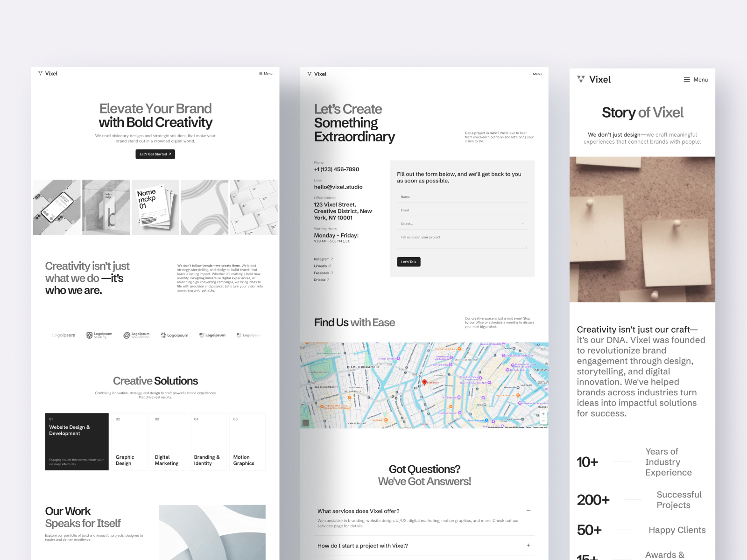Click the Vixel logo on the Story of Vixel page
This screenshot has width=747, height=560.
[594, 80]
